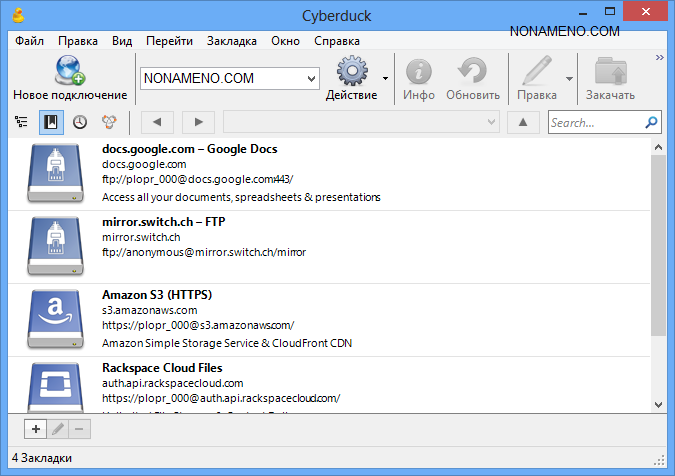Open the Action gear menu
The width and height of the screenshot is (675, 476).
tap(351, 72)
